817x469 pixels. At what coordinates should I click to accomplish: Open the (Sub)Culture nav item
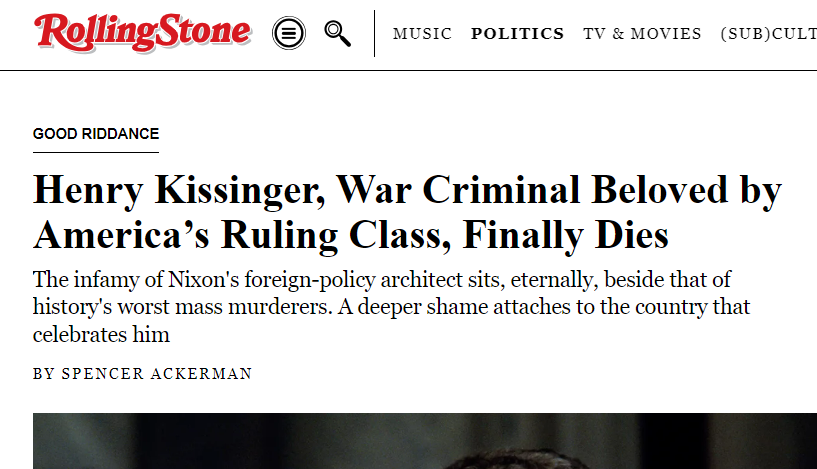pos(769,34)
